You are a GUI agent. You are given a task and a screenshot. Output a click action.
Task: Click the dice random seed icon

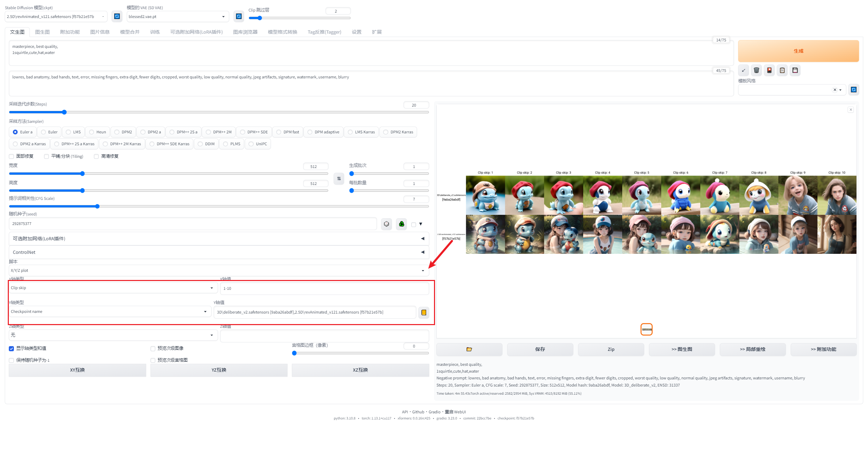386,224
